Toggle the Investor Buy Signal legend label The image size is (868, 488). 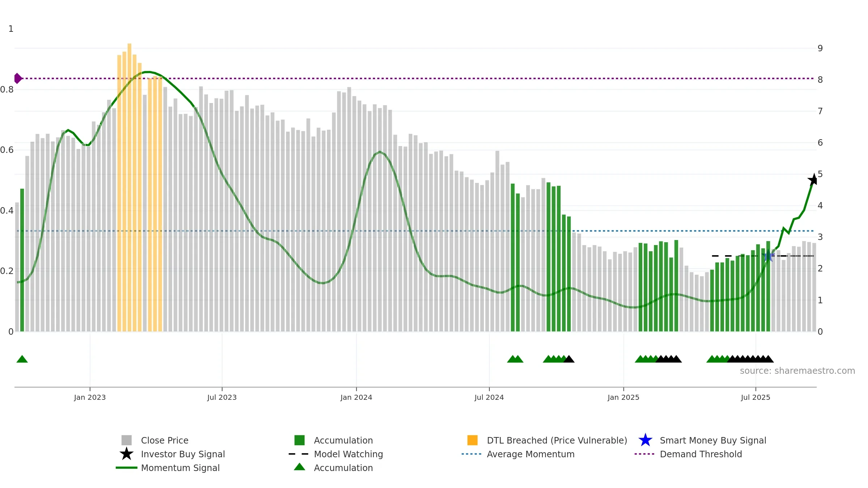point(183,454)
